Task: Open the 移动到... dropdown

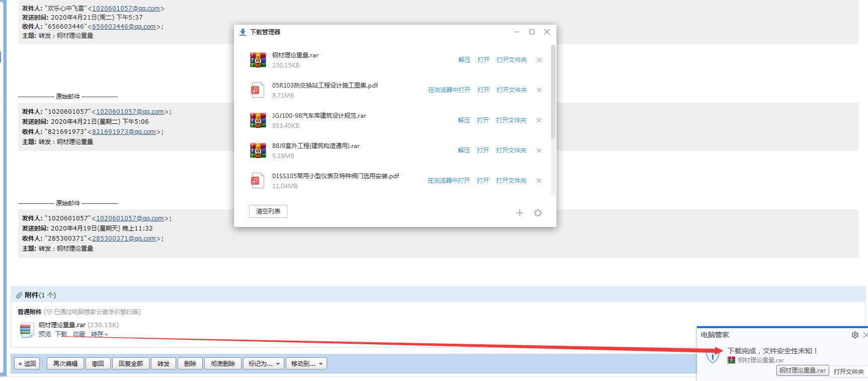Action: point(306,363)
